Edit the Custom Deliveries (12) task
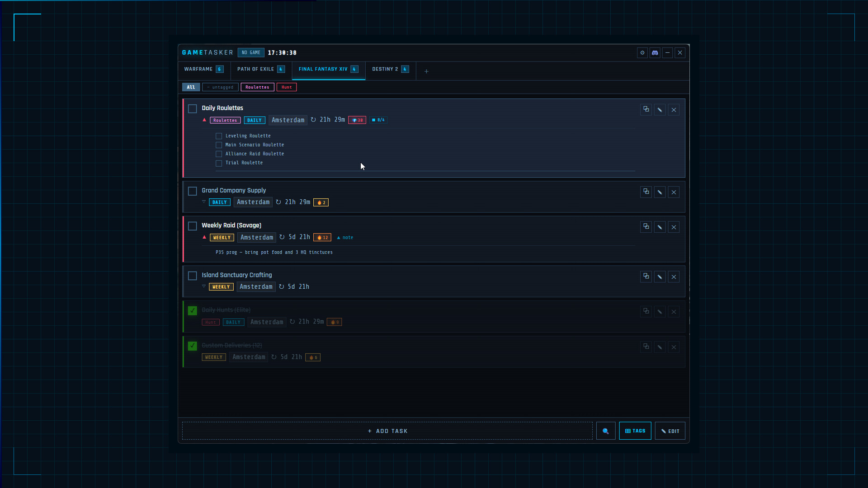Image resolution: width=868 pixels, height=488 pixels. [x=660, y=347]
